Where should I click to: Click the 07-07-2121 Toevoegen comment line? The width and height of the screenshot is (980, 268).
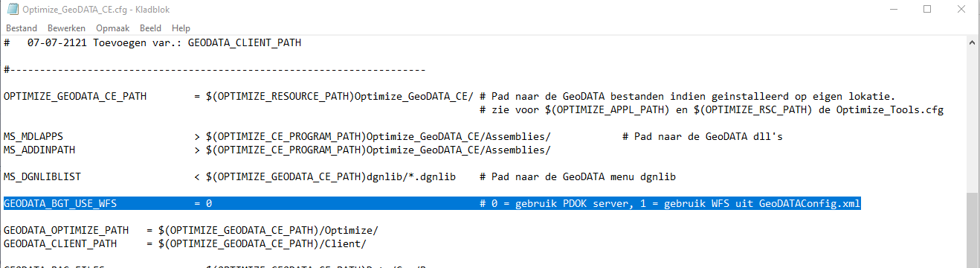pos(152,42)
